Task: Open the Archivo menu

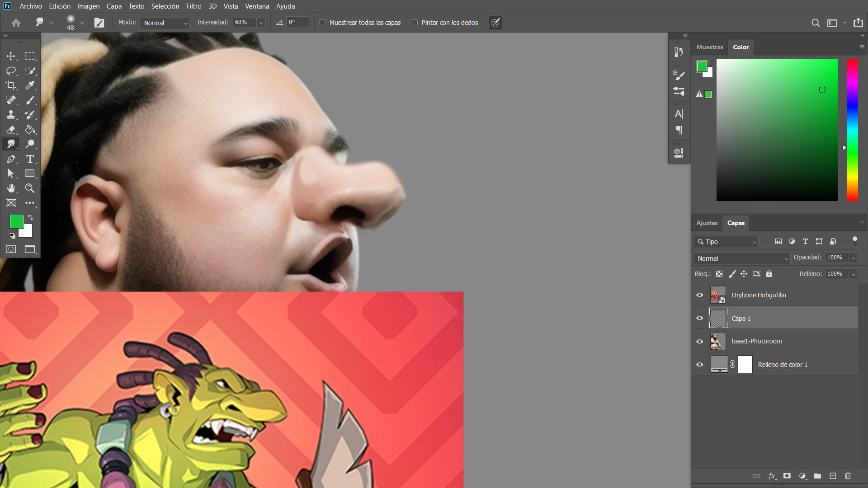Action: click(x=31, y=6)
